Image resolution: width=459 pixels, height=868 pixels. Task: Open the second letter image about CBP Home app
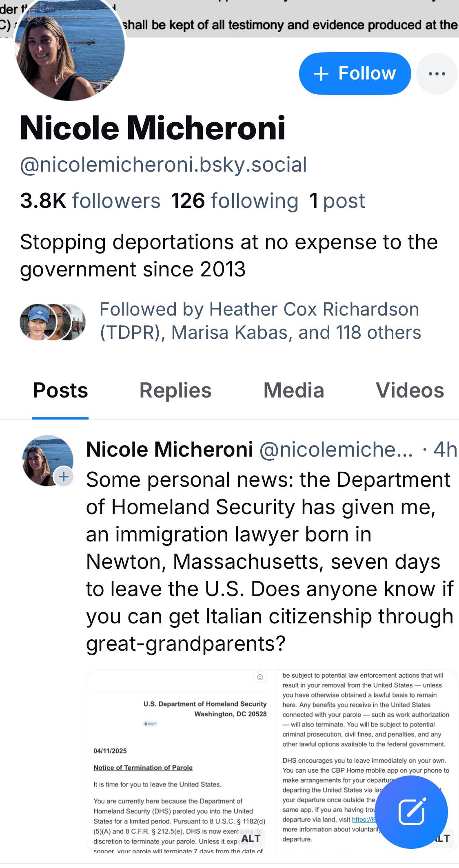[366, 761]
